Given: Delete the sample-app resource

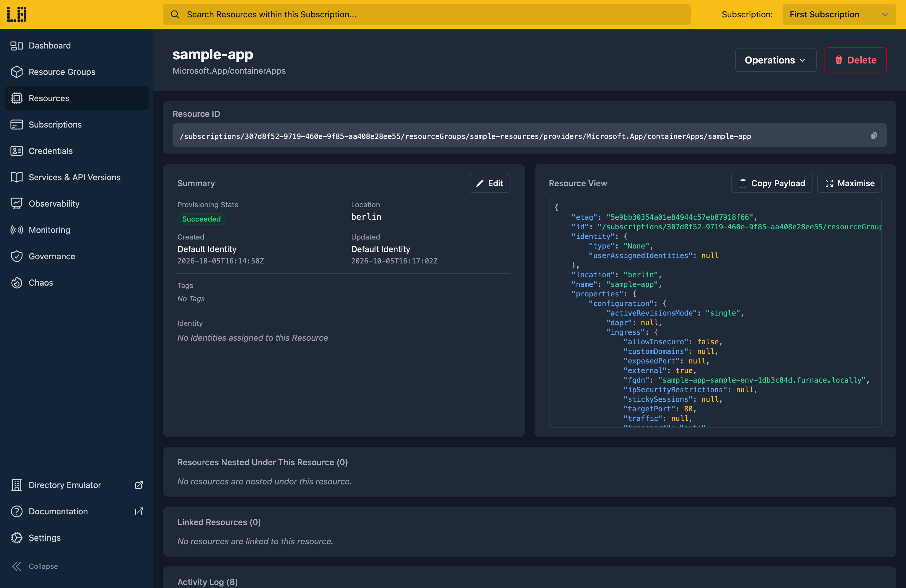Looking at the screenshot, I should click(855, 60).
